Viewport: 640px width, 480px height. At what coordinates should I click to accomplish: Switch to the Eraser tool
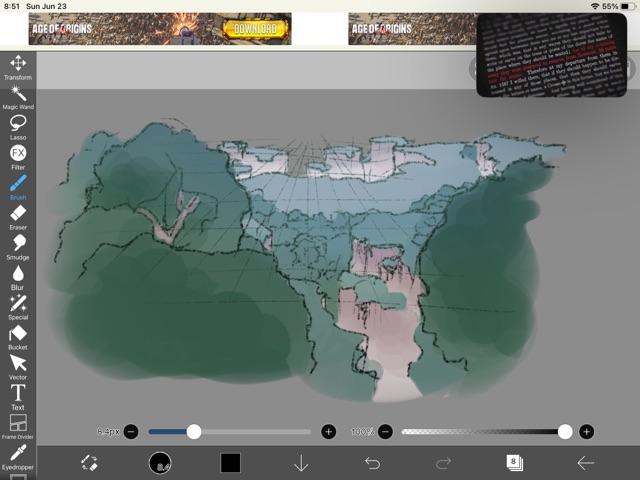coord(18,217)
